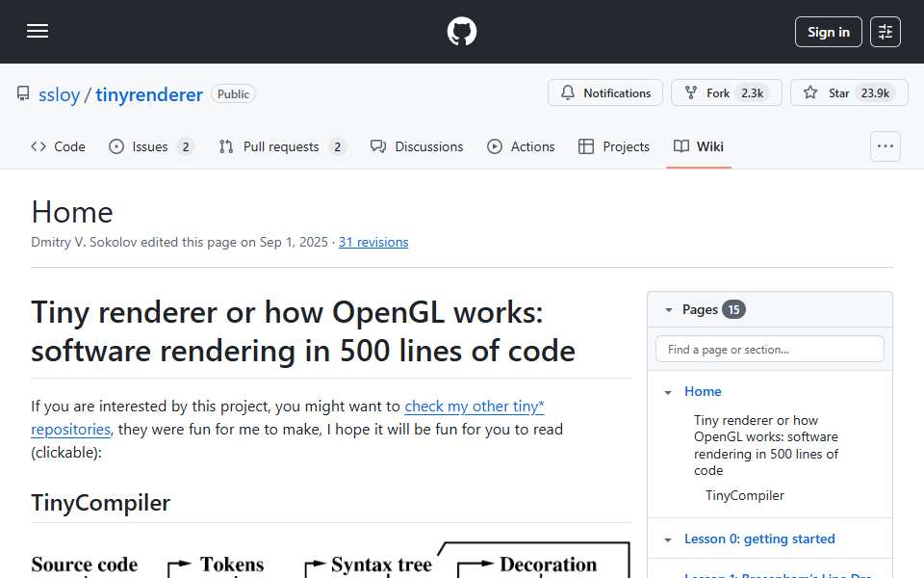Click the Projects table icon
This screenshot has width=924, height=578.
586,146
